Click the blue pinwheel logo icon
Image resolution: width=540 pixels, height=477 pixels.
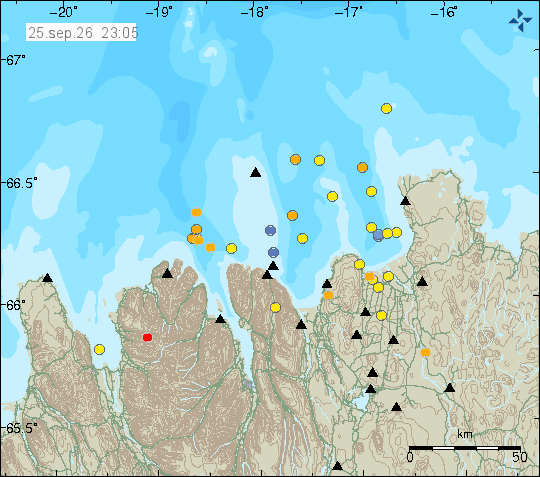point(520,20)
